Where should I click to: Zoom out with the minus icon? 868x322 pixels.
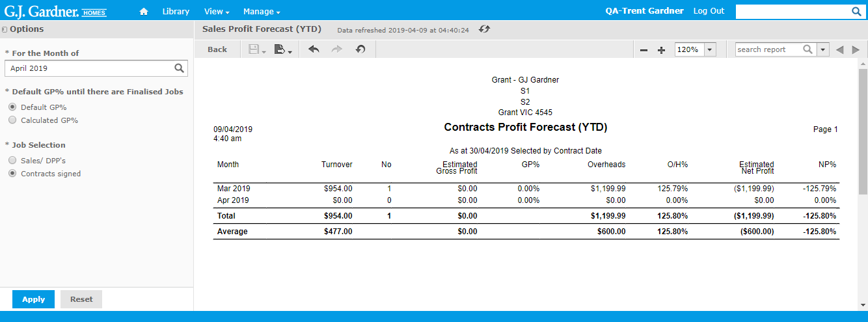[x=644, y=50]
